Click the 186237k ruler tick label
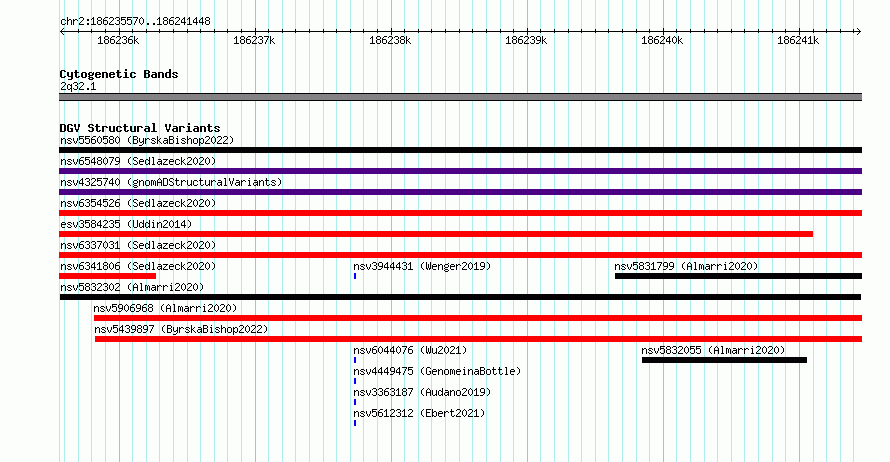The height and width of the screenshot is (462, 890). coord(254,41)
